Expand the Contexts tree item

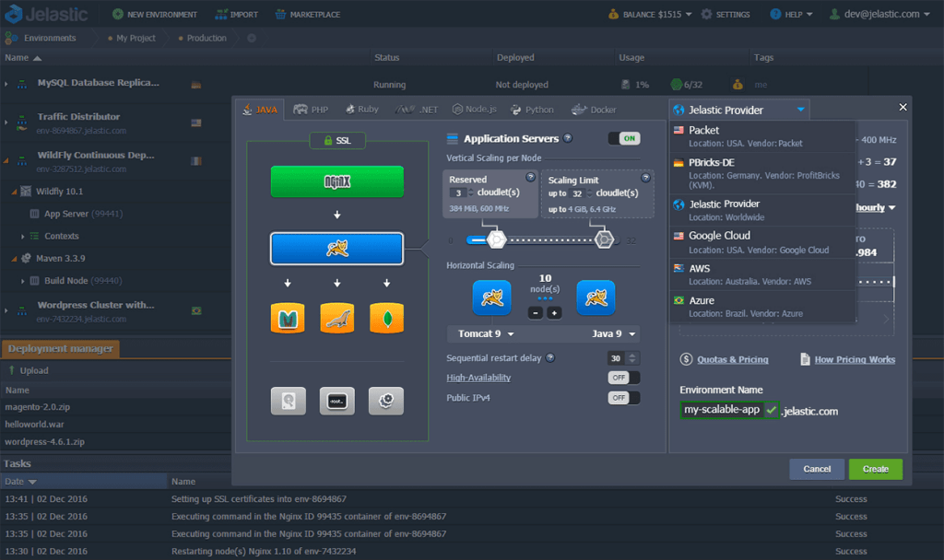tap(23, 237)
